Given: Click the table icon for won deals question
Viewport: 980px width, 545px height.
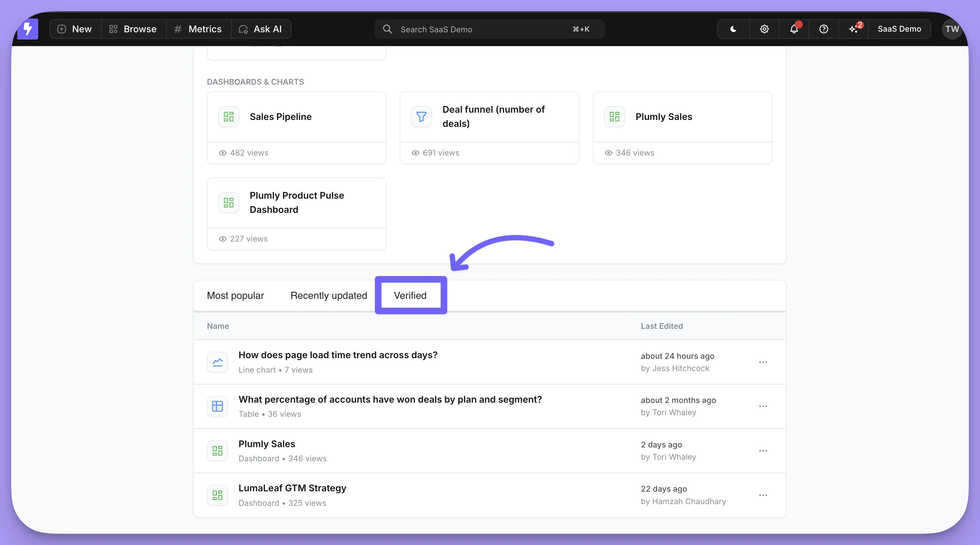Looking at the screenshot, I should 217,406.
